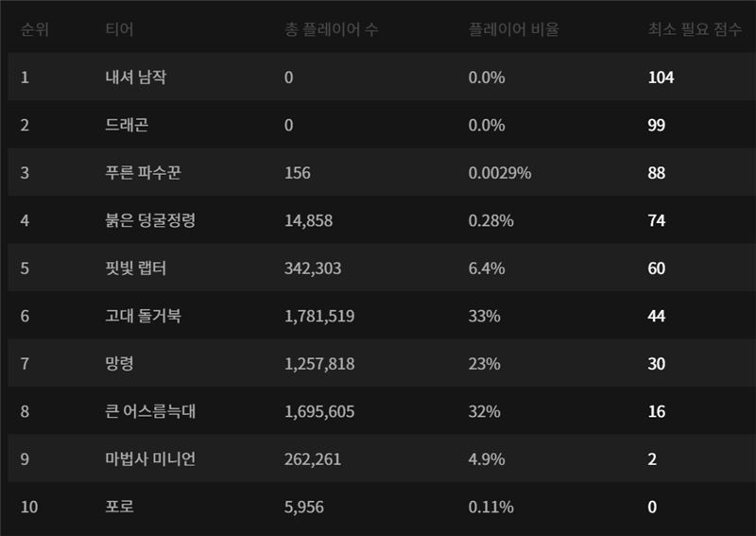Click the 망령 tier name

point(119,364)
